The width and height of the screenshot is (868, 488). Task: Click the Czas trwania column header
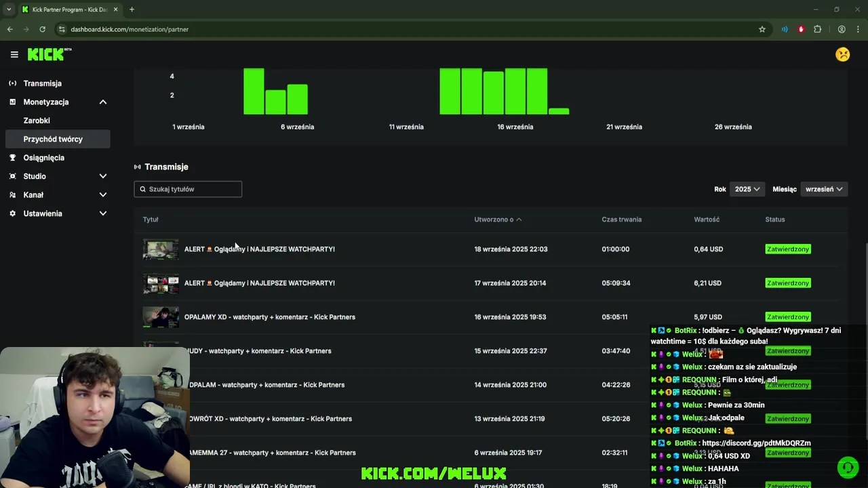pos(621,220)
